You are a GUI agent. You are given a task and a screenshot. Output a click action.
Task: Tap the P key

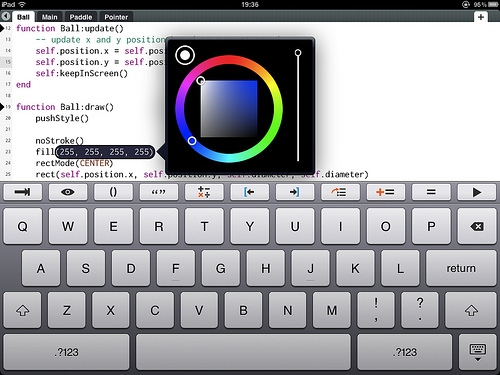coord(431,226)
